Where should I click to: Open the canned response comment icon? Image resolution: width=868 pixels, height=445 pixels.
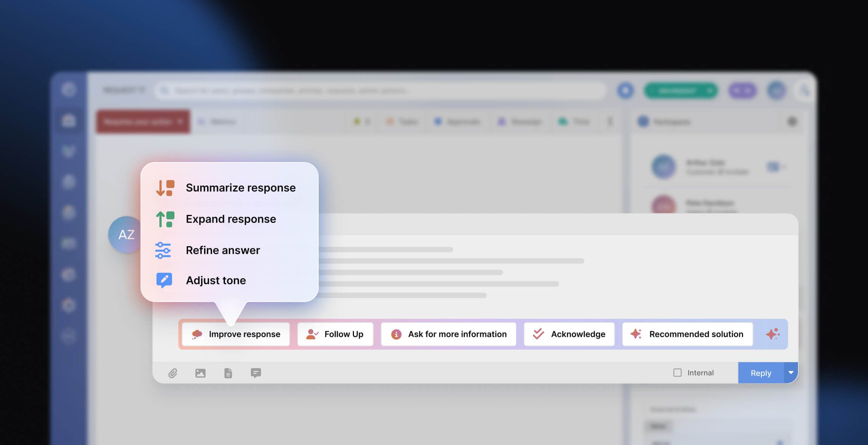[255, 373]
